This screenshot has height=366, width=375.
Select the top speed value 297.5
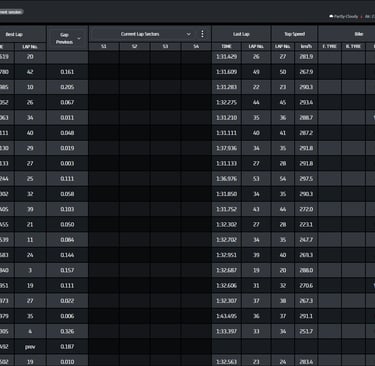(306, 179)
